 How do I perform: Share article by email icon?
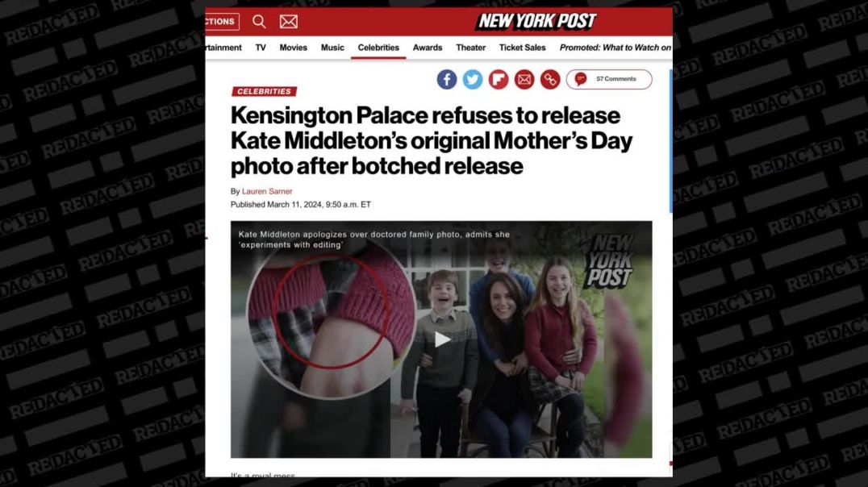pos(524,80)
